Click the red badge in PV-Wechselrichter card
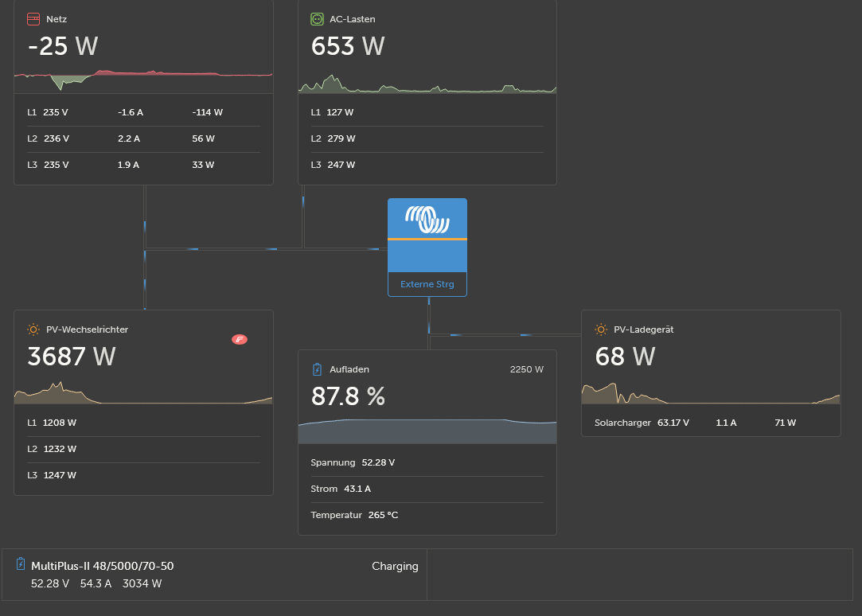 coord(240,340)
